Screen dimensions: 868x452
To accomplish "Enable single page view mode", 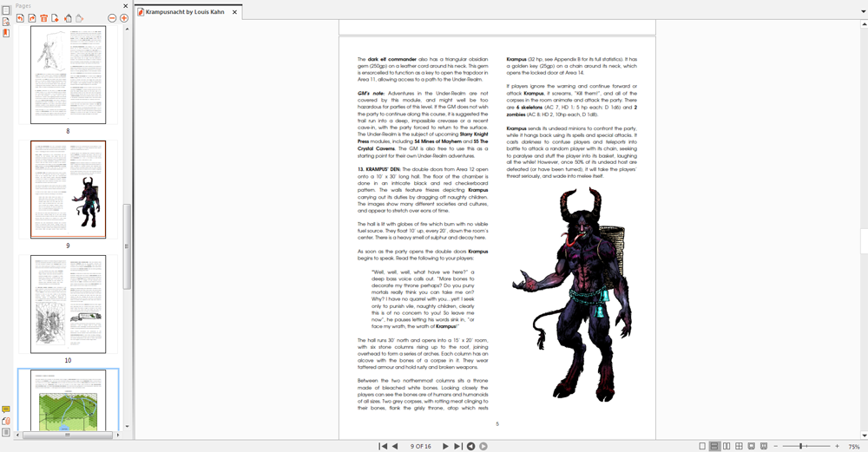I will coord(702,446).
